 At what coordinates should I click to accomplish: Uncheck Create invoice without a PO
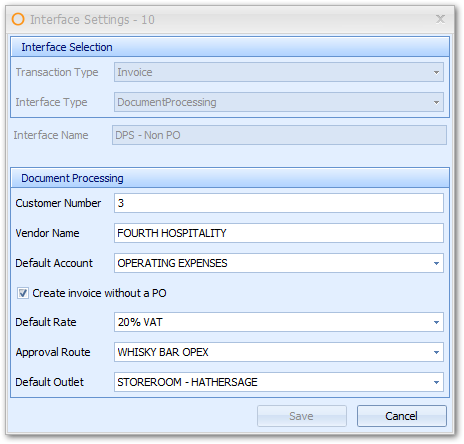coord(23,293)
